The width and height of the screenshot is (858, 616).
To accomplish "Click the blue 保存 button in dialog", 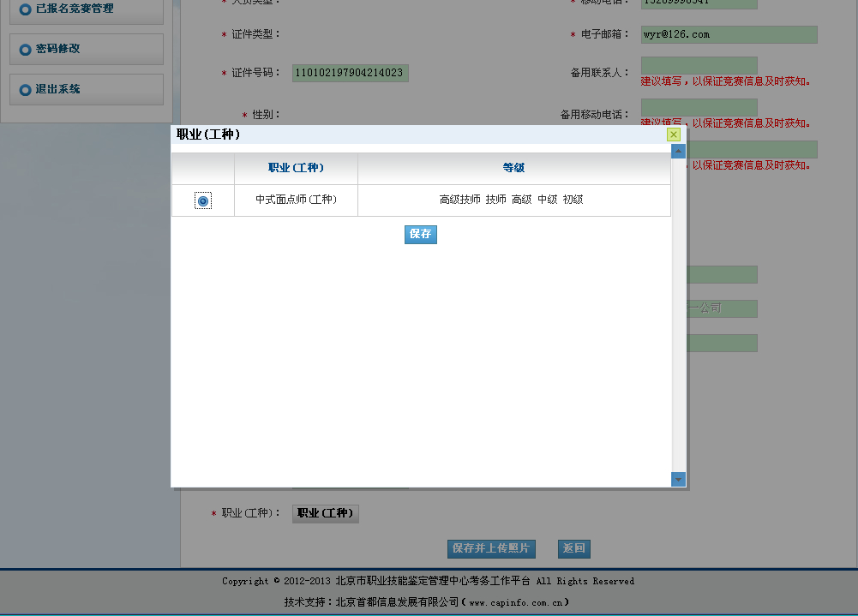I will pyautogui.click(x=420, y=234).
